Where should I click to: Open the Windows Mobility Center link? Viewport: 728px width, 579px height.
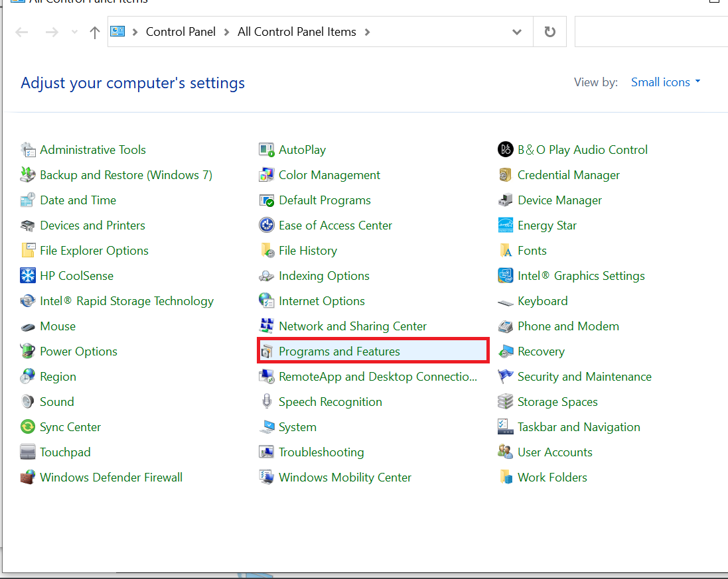pyautogui.click(x=345, y=478)
